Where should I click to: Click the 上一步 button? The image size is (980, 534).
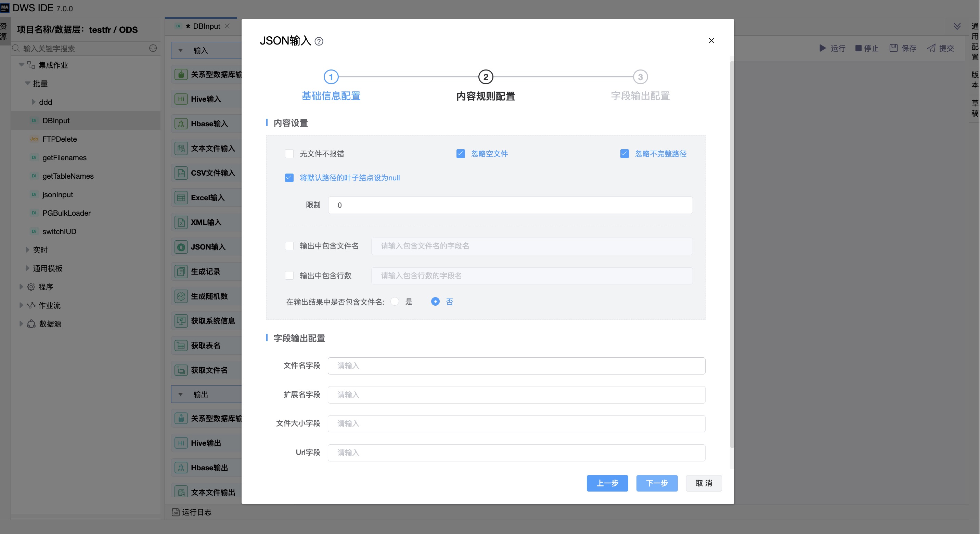coord(607,483)
